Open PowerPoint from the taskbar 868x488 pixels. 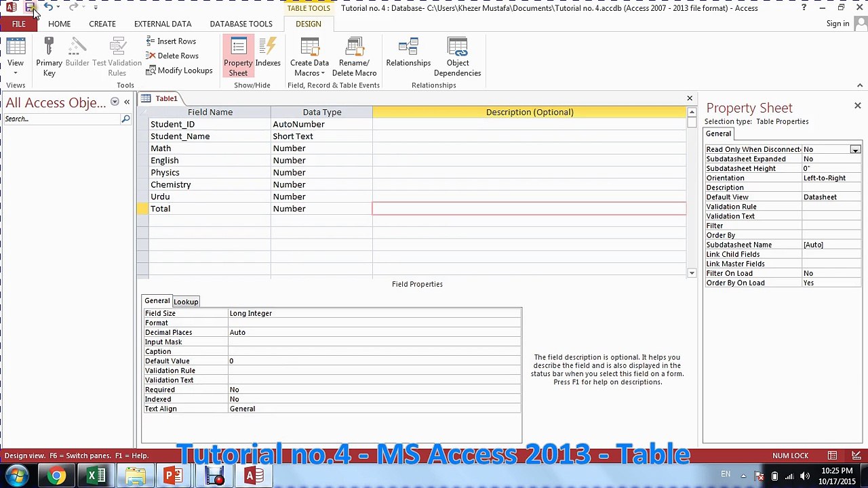click(x=174, y=476)
